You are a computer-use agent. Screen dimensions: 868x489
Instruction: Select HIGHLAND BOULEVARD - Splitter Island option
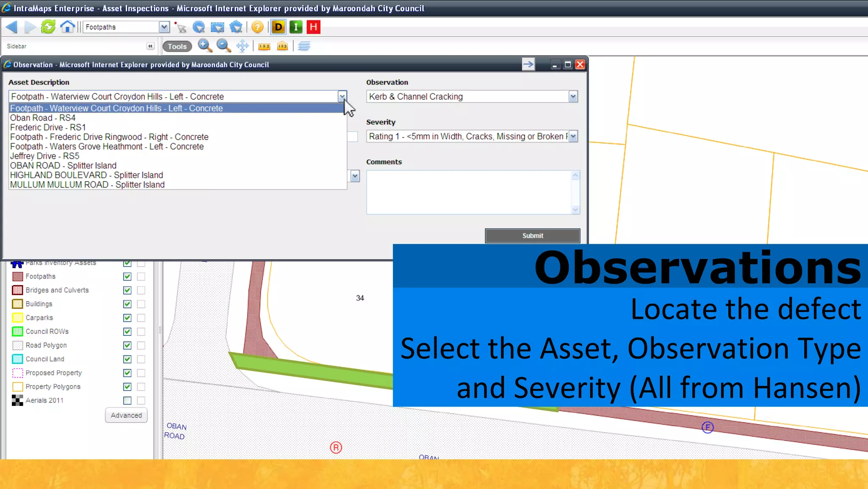click(x=178, y=175)
